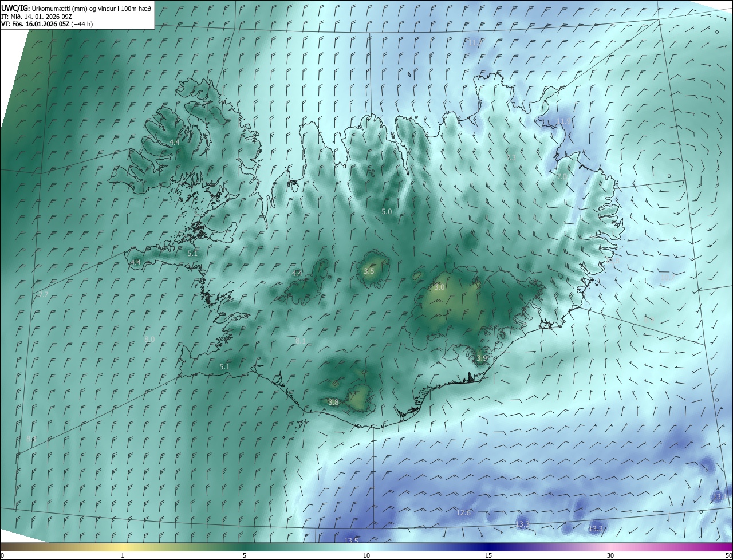Click the 7.0 value label on the map
The image size is (733, 560).
coord(563,178)
